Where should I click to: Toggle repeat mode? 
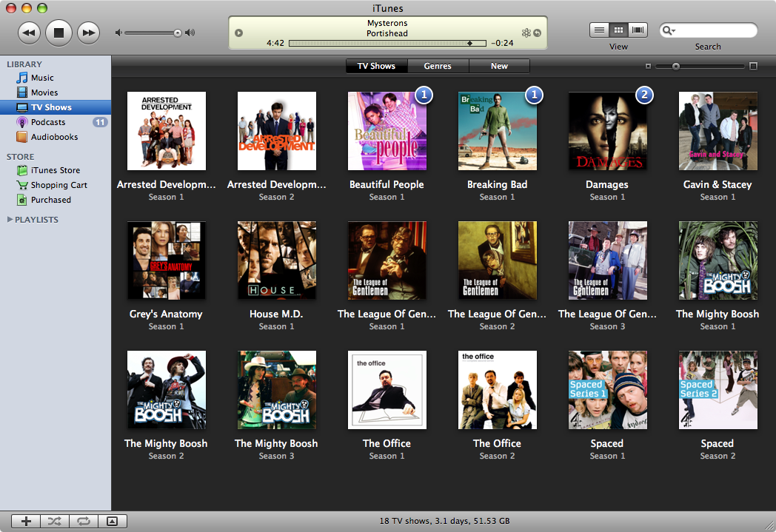[x=84, y=521]
